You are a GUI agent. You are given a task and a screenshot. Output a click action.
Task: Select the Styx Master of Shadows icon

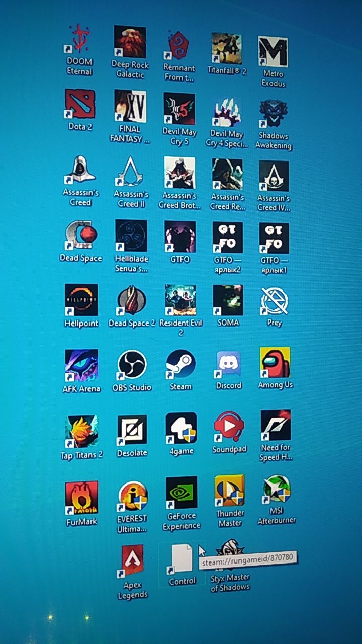click(230, 555)
